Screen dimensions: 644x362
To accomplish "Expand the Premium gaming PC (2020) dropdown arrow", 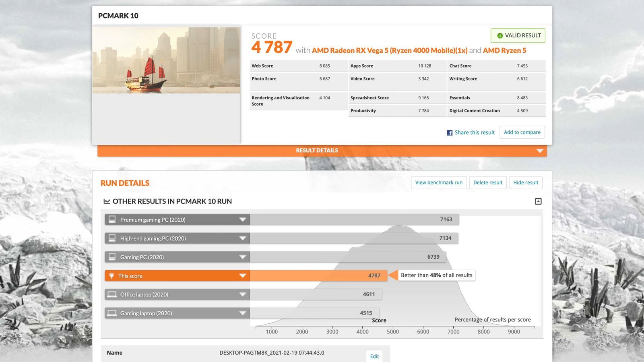I will click(x=243, y=220).
